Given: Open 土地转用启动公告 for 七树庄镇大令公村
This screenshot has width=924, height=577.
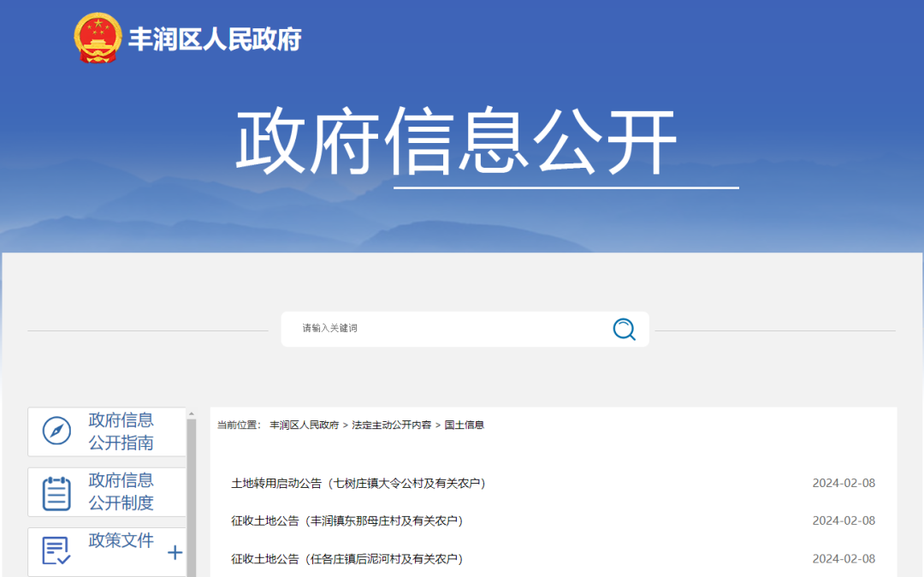Looking at the screenshot, I should coord(358,484).
